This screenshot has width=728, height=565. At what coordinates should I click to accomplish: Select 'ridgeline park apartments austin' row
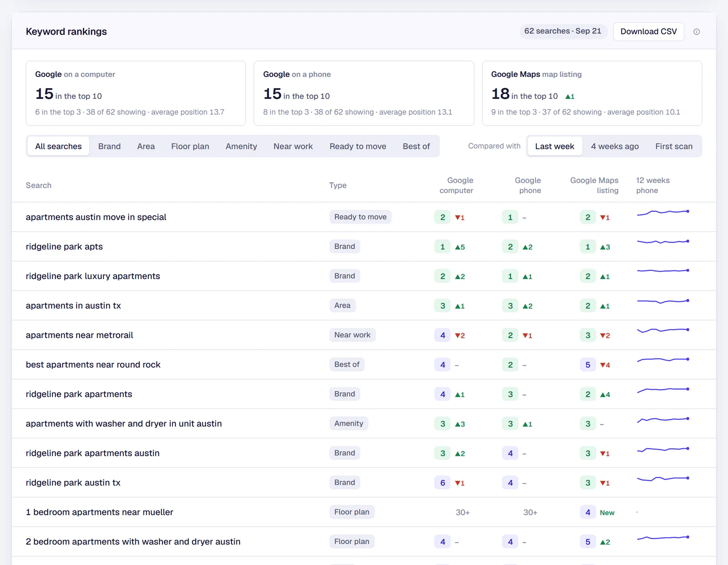364,453
